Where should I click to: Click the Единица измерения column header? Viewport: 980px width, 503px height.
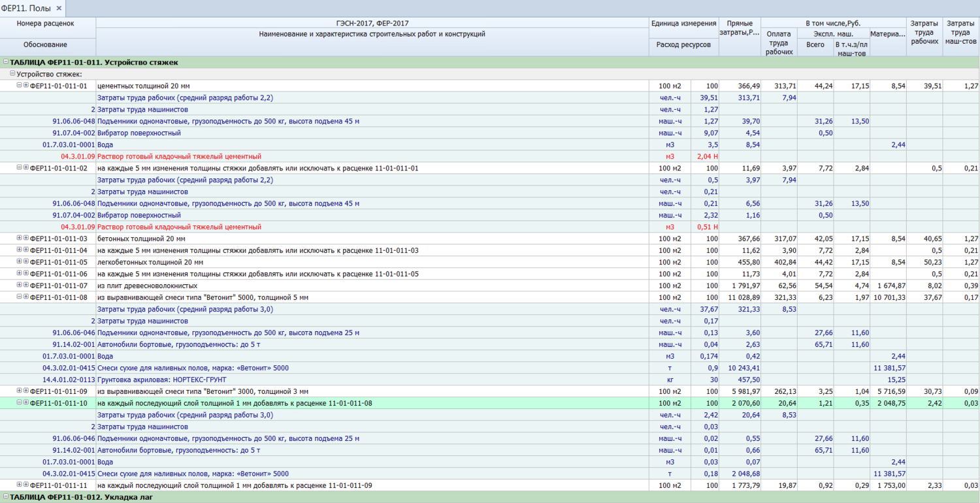(x=683, y=24)
